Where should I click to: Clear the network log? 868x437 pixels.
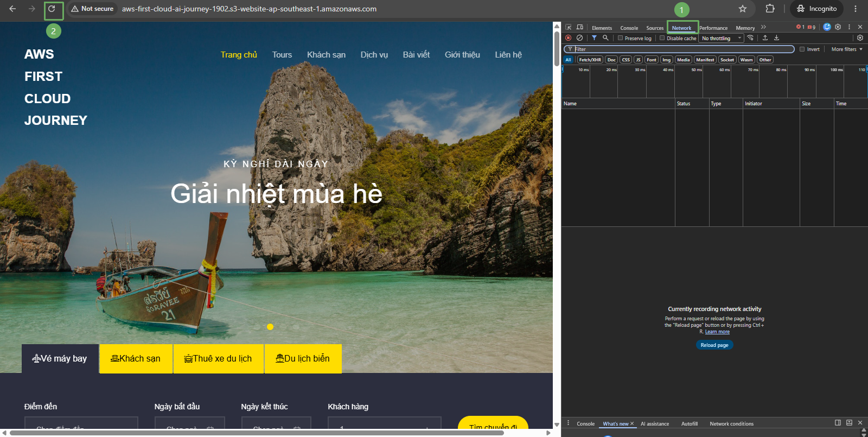coord(579,38)
